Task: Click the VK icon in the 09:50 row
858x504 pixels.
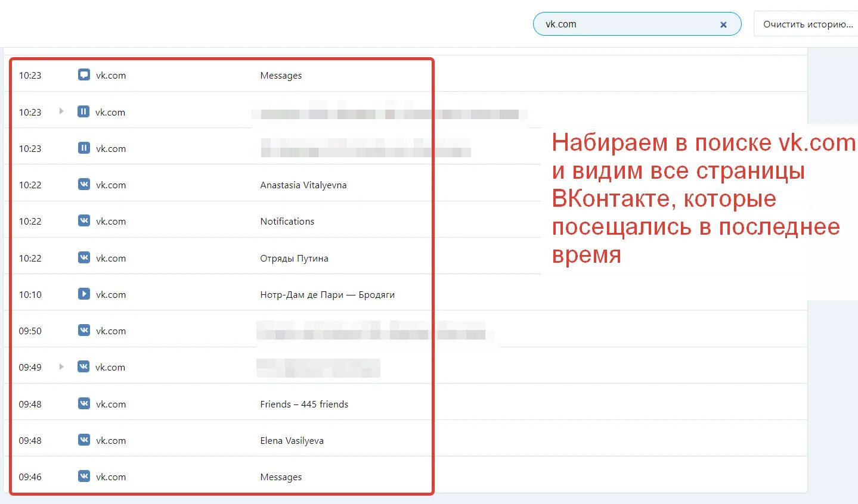Action: point(84,330)
